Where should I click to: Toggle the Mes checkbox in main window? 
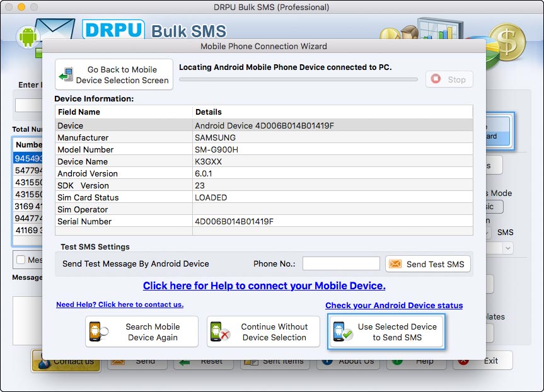21,260
